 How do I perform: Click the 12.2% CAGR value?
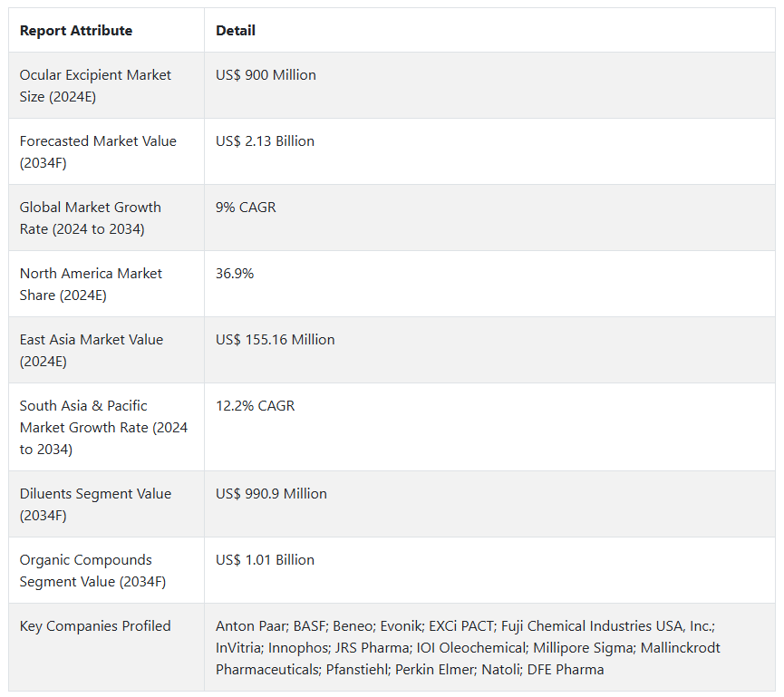click(255, 405)
